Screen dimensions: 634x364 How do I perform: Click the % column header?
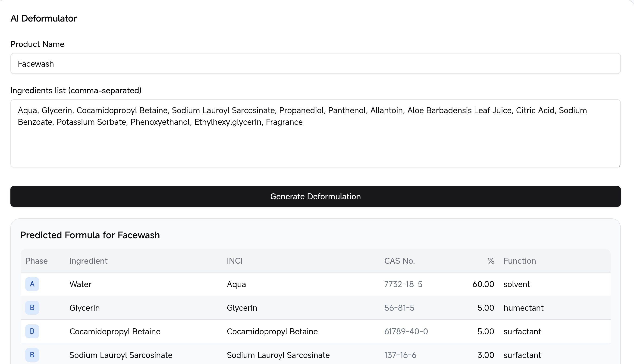pyautogui.click(x=491, y=261)
